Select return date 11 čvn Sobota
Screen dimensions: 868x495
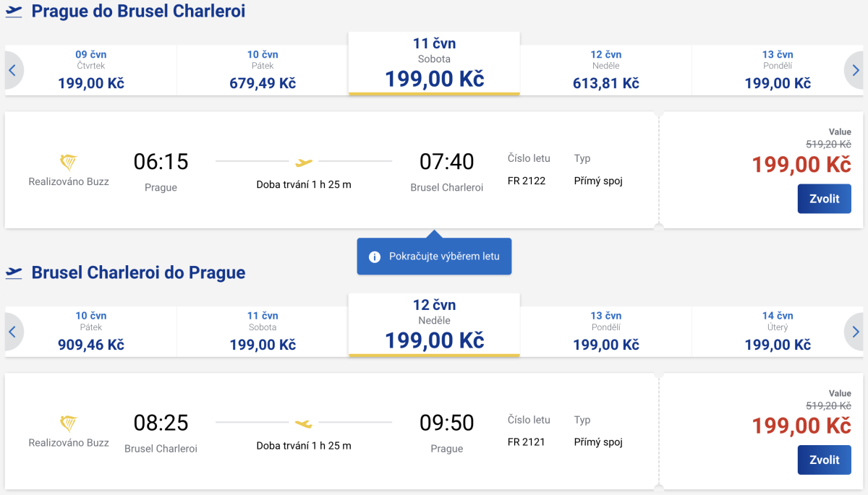263,332
